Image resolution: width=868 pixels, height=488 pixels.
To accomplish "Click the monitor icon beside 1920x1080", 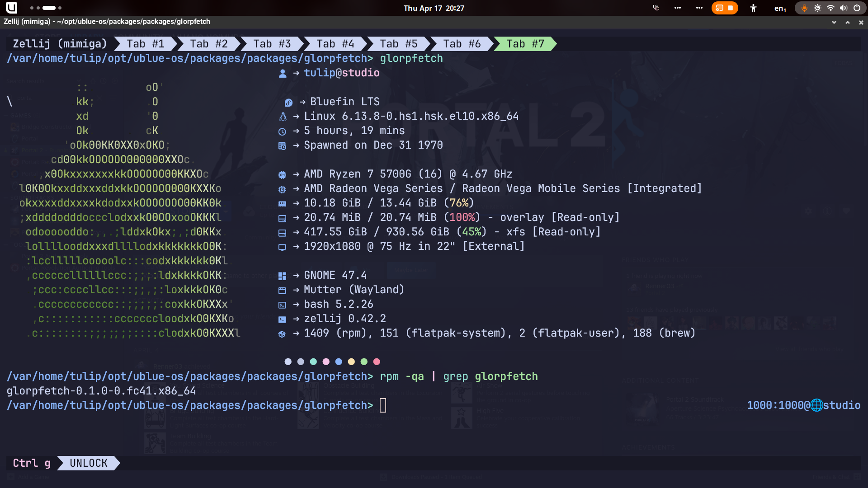I will [282, 247].
